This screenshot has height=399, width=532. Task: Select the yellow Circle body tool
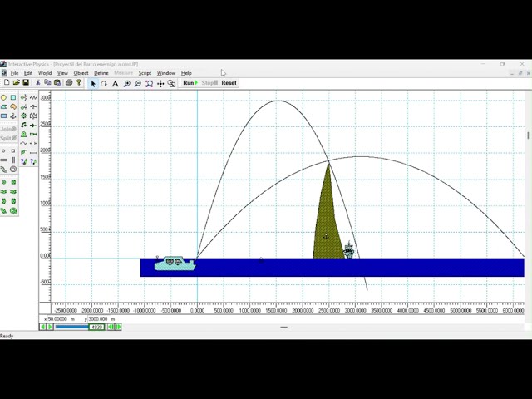pyautogui.click(x=3, y=98)
